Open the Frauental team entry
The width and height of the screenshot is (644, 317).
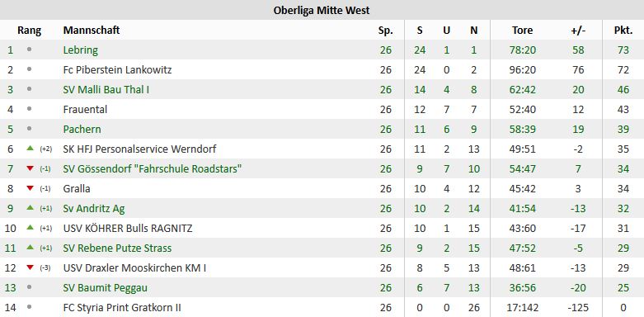pos(85,109)
